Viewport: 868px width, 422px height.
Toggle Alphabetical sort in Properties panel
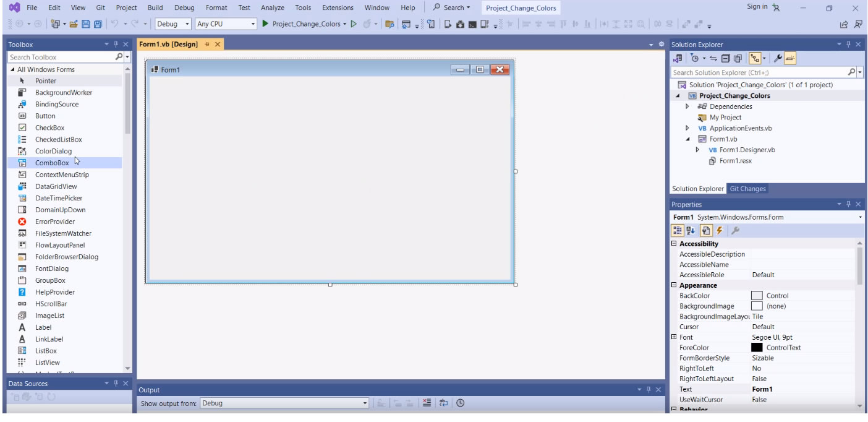[691, 230]
